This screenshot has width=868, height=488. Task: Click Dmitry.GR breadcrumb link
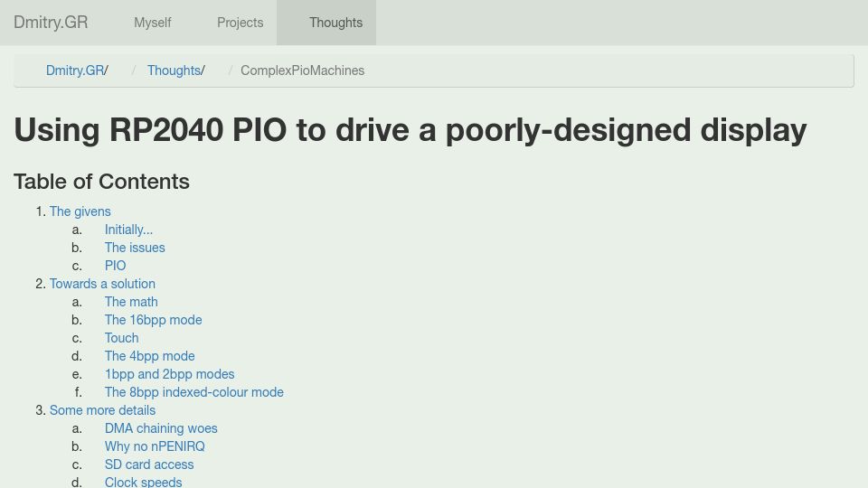click(x=75, y=70)
